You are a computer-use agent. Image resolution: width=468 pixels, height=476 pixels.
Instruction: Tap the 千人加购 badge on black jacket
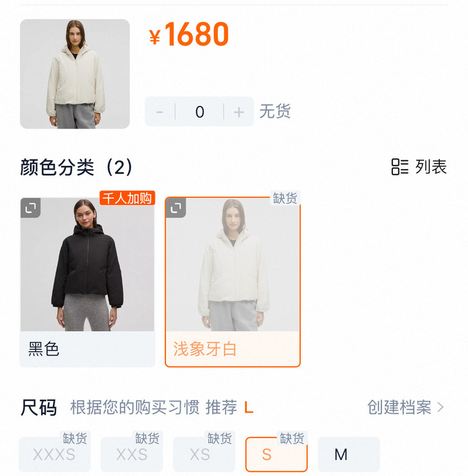(127, 198)
